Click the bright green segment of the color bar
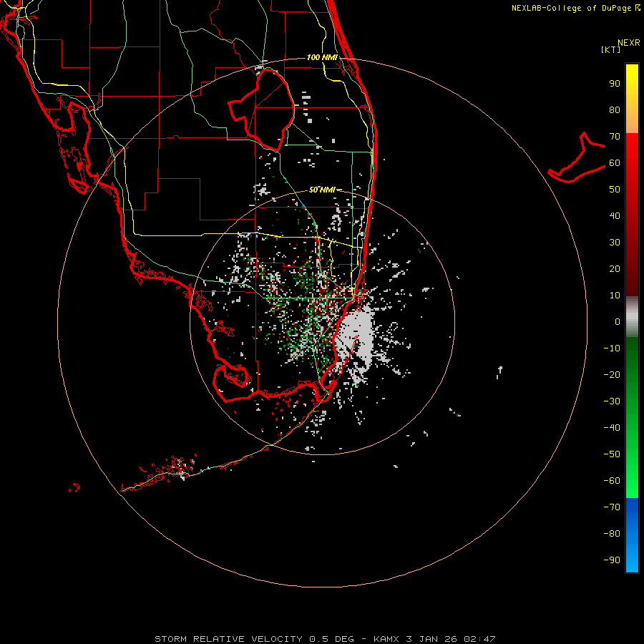 tap(632, 417)
